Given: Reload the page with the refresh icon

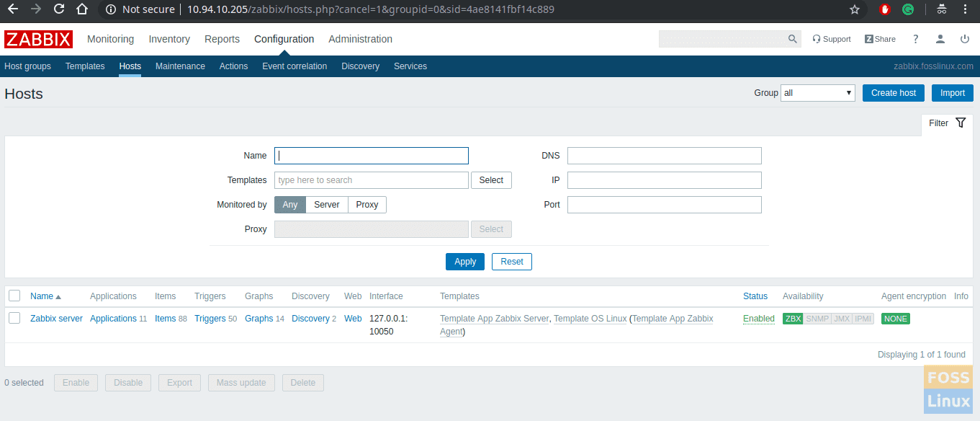Looking at the screenshot, I should (x=59, y=9).
